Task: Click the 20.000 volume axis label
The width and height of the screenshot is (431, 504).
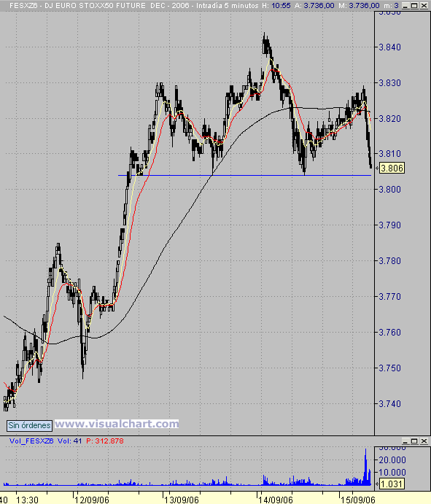Action: 392,460
